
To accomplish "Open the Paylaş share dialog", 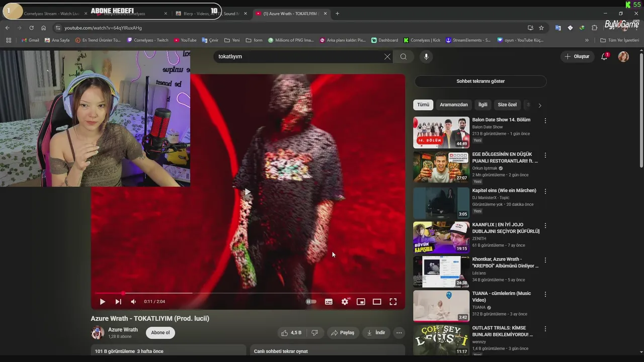I will [343, 332].
